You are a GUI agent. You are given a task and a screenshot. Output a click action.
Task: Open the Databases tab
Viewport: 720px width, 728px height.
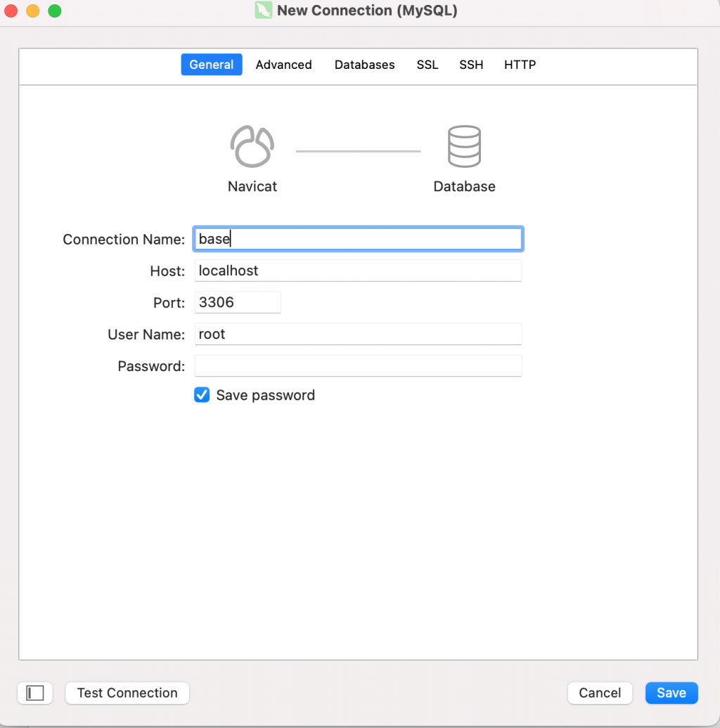click(x=365, y=65)
